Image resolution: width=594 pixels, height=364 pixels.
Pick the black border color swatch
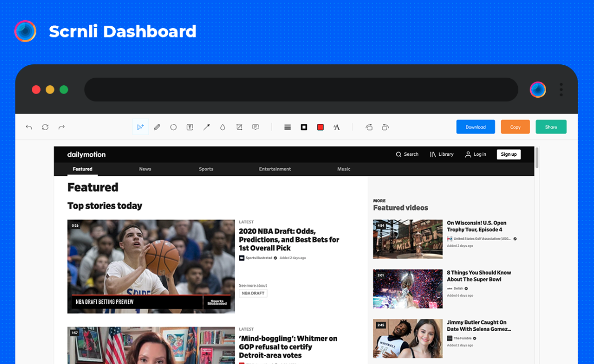[304, 127]
